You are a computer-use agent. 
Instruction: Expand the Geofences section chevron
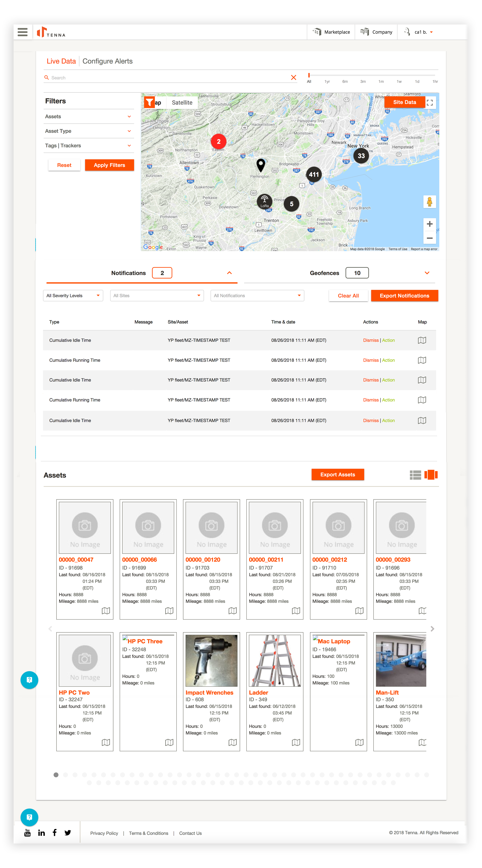[427, 273]
